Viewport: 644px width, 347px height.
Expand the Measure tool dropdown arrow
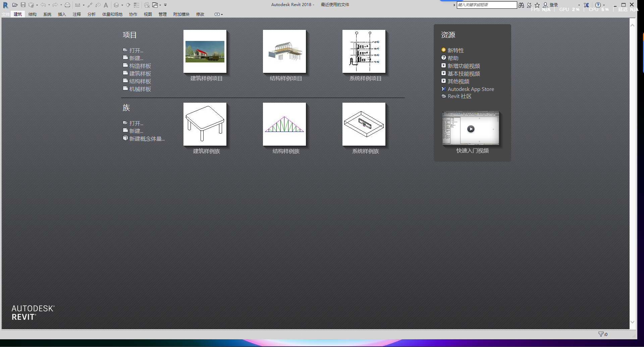(84, 5)
